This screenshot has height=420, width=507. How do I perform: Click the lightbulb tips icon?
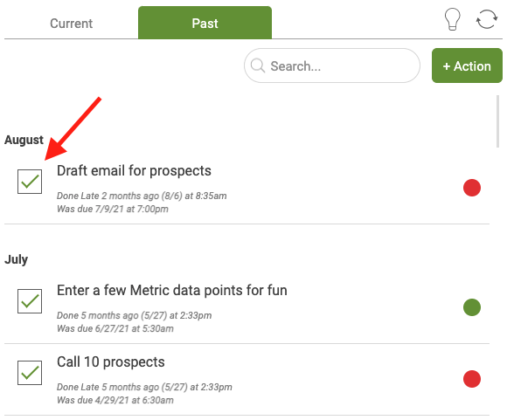(452, 19)
